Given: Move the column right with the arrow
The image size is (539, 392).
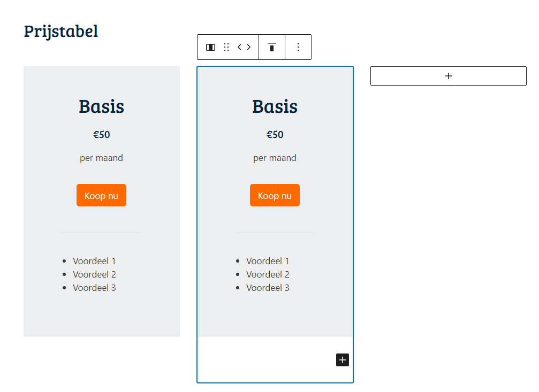Looking at the screenshot, I should (249, 47).
